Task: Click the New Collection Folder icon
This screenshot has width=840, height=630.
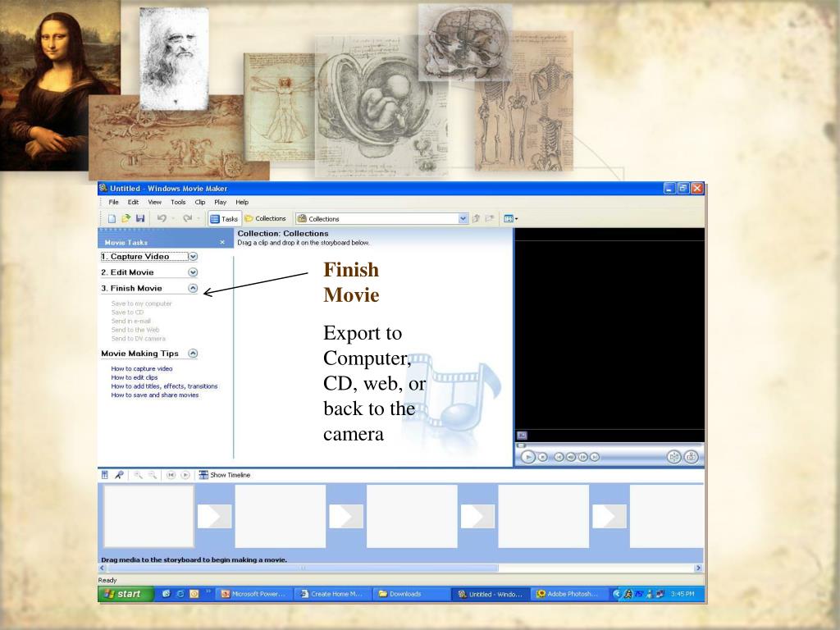Action: [x=489, y=218]
